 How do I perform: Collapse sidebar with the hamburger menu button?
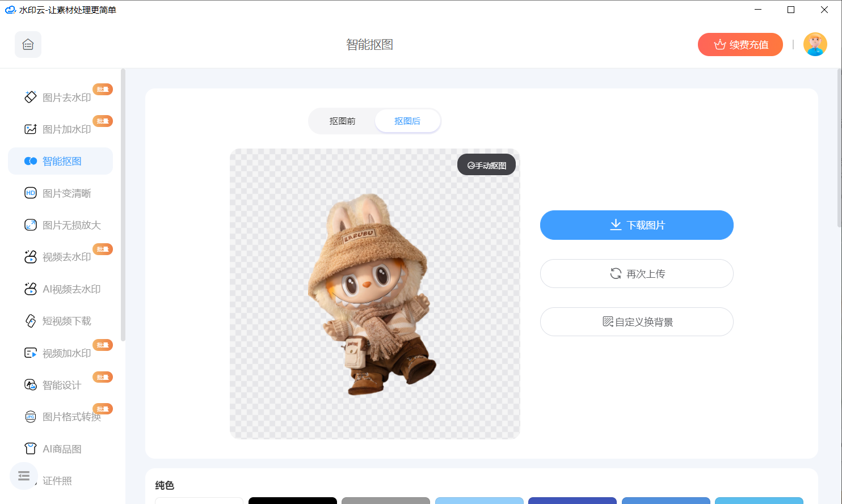[24, 476]
